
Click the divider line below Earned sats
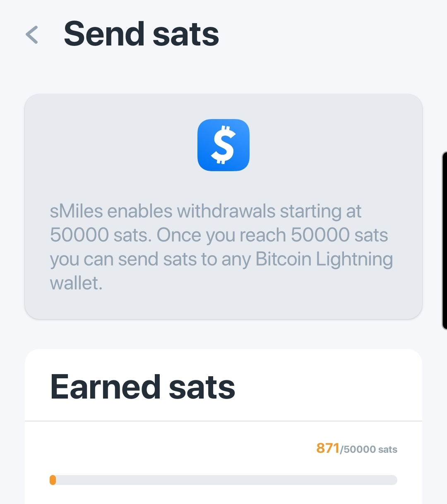pyautogui.click(x=223, y=421)
